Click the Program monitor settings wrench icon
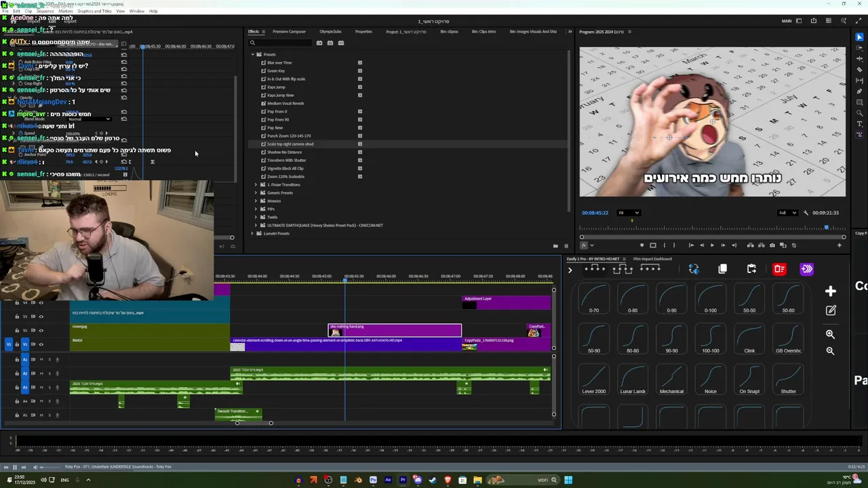The image size is (868, 488). click(x=806, y=213)
